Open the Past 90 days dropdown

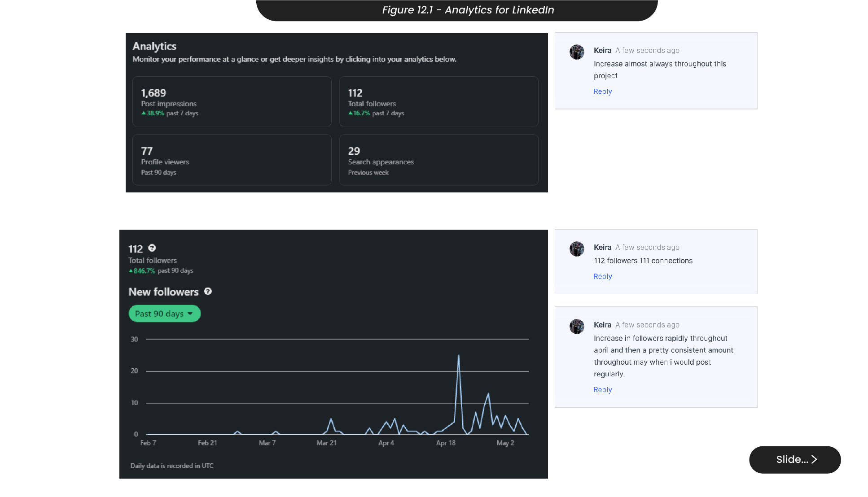(164, 314)
